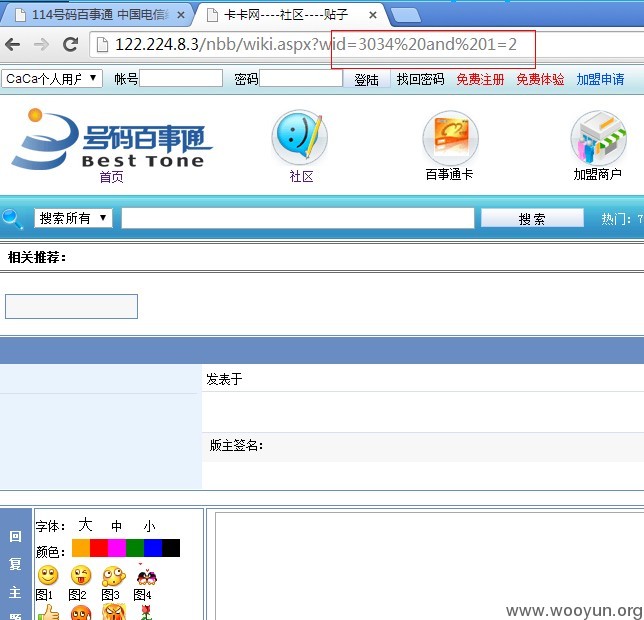644x620 pixels.
Task: Click empty box under 相关推荐
Action: (x=71, y=306)
